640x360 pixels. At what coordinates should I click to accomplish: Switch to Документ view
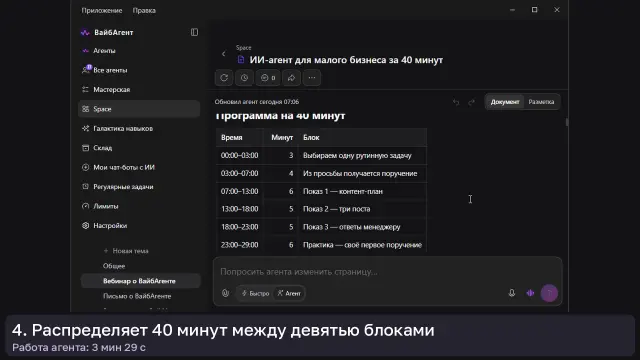pyautogui.click(x=505, y=102)
